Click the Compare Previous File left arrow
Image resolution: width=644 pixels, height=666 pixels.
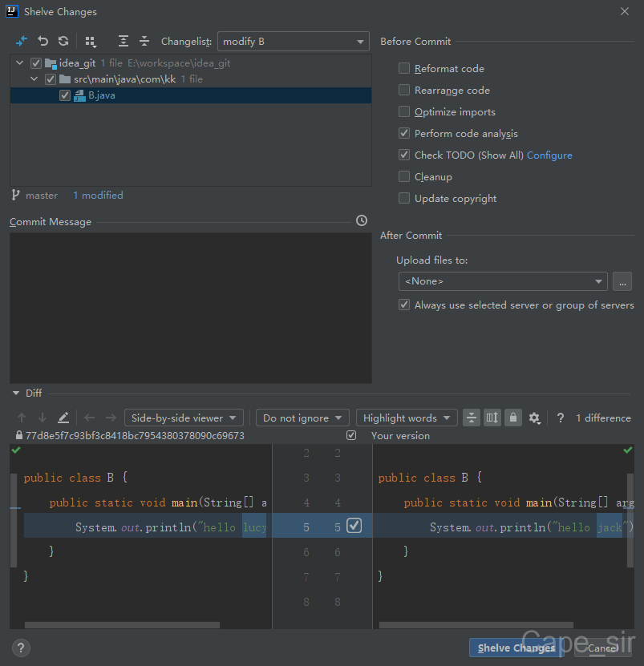89,418
